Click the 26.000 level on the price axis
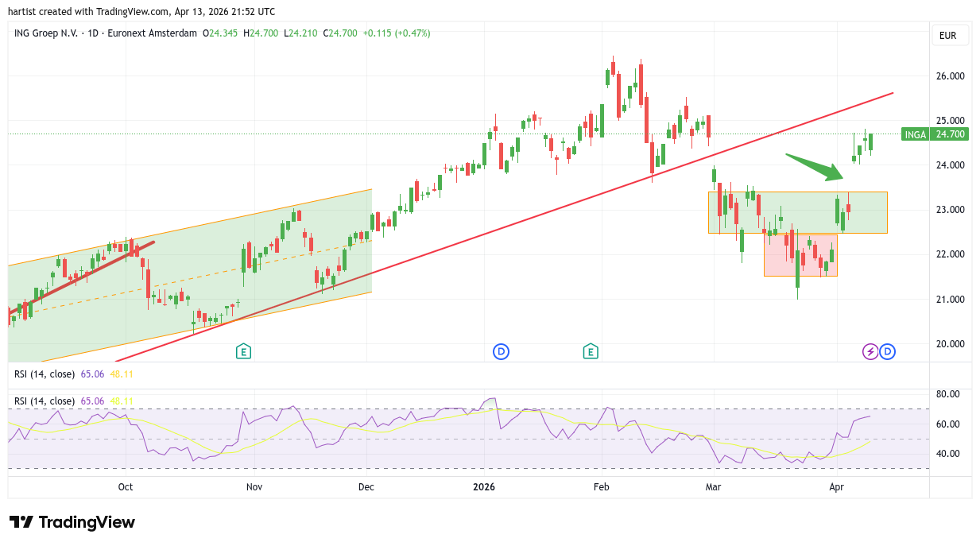980x546 pixels. point(950,76)
